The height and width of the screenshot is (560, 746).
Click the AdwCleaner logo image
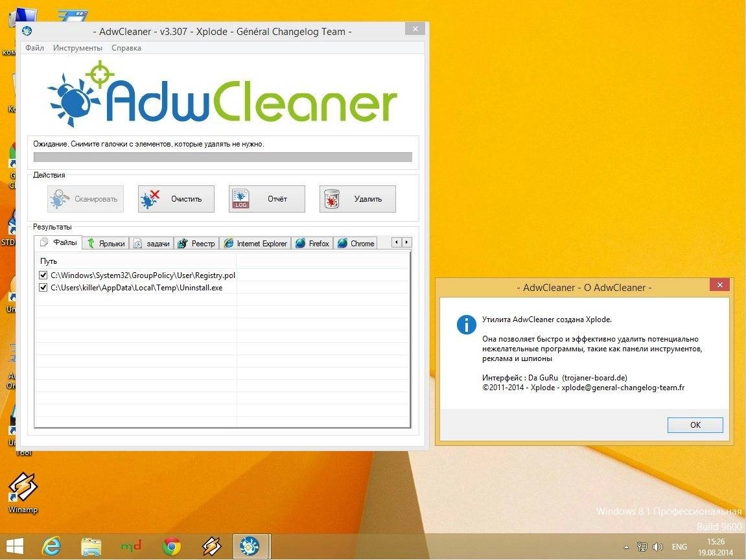coord(222,94)
